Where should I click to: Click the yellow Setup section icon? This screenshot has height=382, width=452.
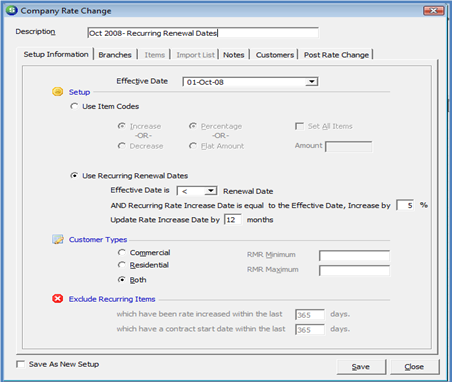pyautogui.click(x=58, y=92)
